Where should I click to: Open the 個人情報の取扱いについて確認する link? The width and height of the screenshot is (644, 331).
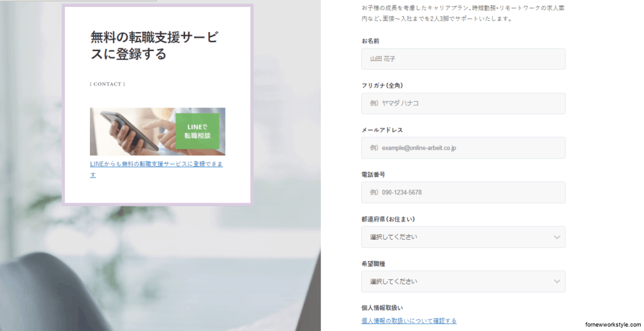pyautogui.click(x=409, y=321)
